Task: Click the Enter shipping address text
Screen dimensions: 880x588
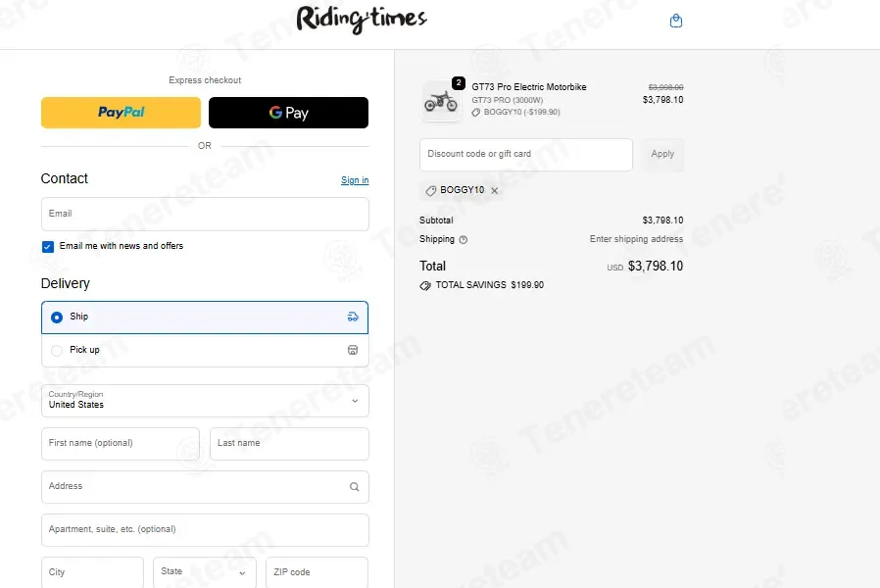Action: pyautogui.click(x=636, y=239)
